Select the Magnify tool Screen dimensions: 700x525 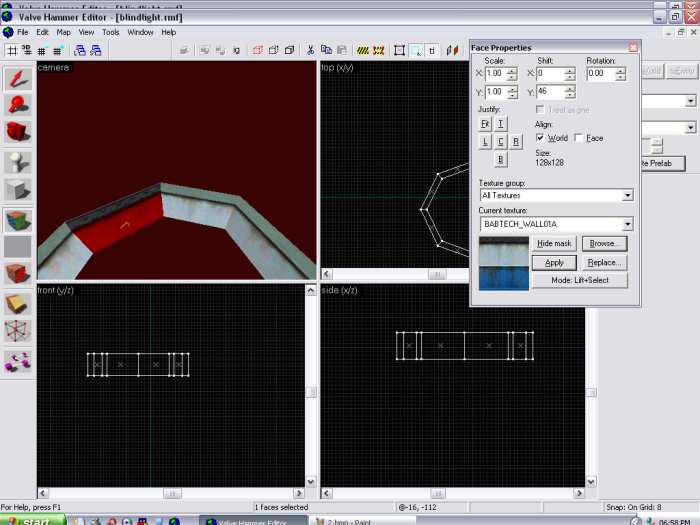pyautogui.click(x=17, y=105)
